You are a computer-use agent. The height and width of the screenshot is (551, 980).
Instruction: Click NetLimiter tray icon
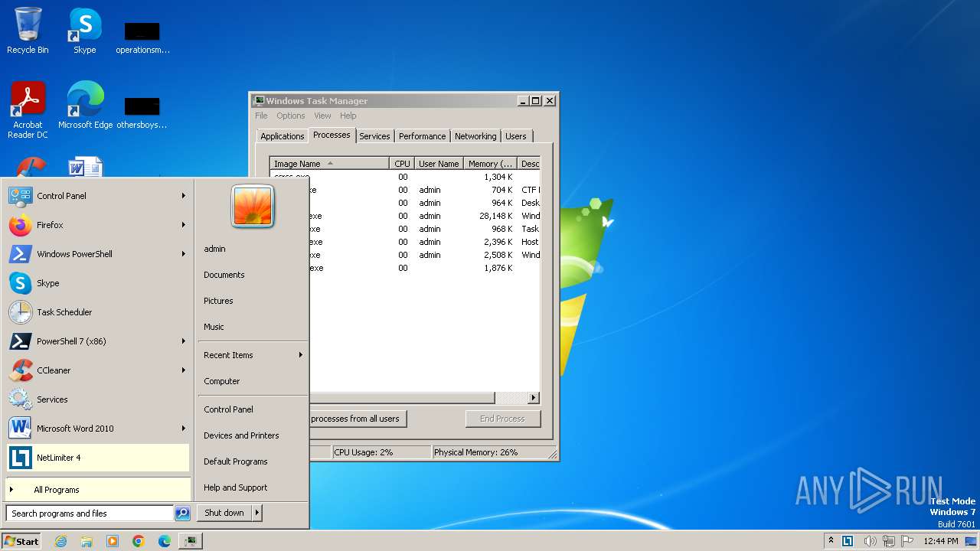[848, 541]
